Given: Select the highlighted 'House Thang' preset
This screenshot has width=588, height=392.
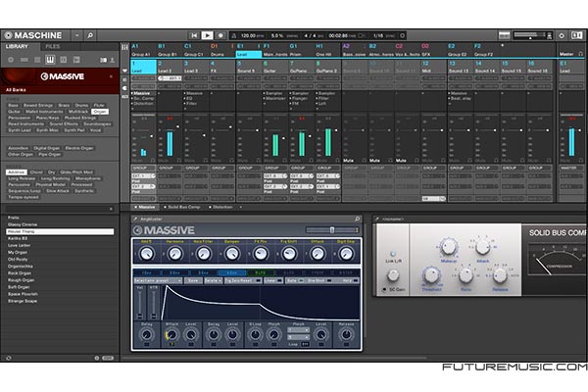Looking at the screenshot, I should 60,232.
